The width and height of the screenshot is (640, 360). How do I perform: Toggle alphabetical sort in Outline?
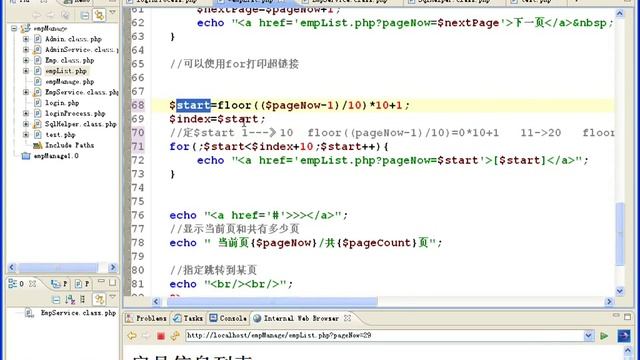coord(70,300)
